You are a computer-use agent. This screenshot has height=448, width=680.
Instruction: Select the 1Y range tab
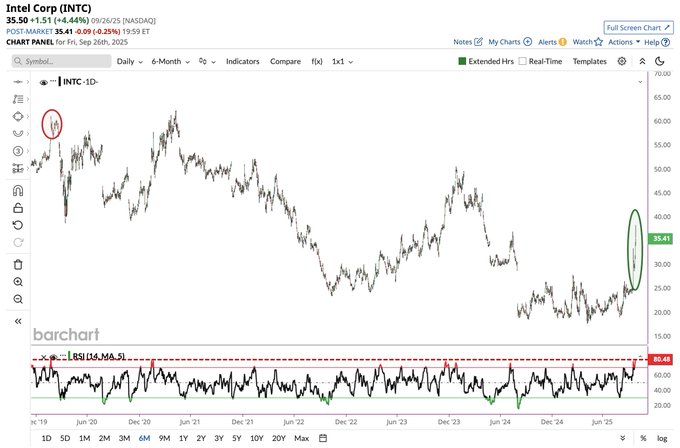(x=183, y=438)
